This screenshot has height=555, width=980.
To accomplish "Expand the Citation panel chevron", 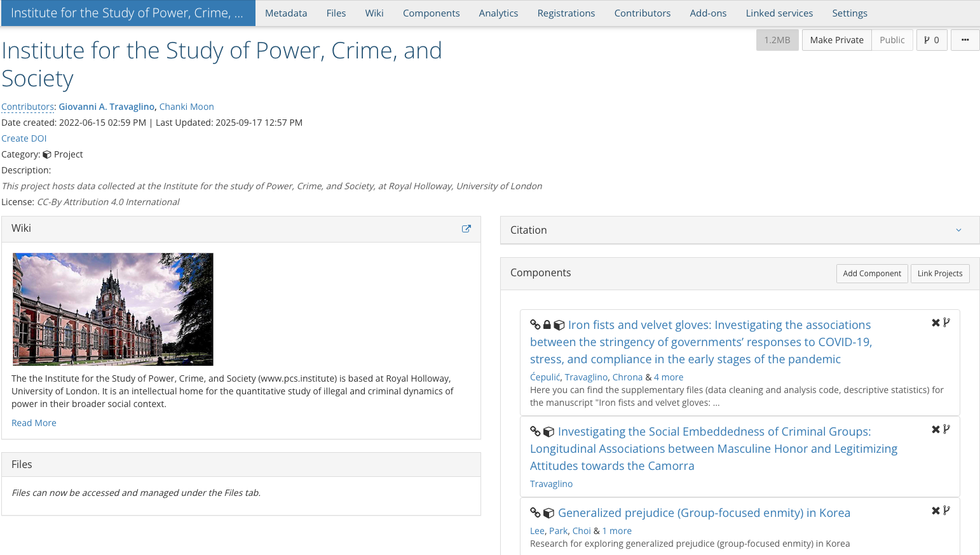I will [x=958, y=231].
